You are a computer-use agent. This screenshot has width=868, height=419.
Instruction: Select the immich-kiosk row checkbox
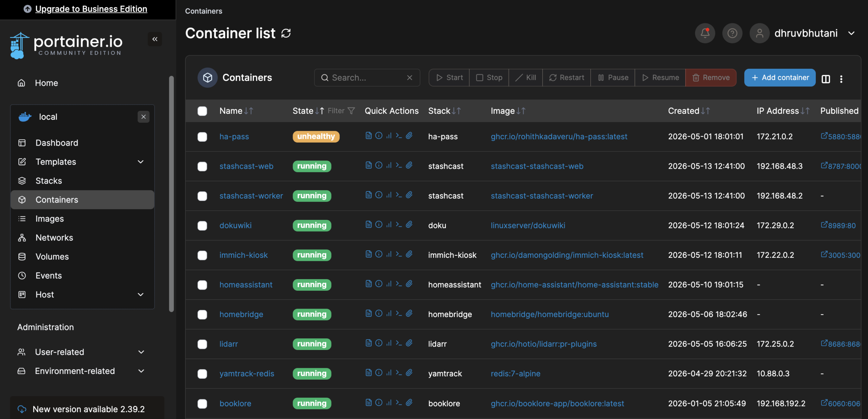coord(202,255)
